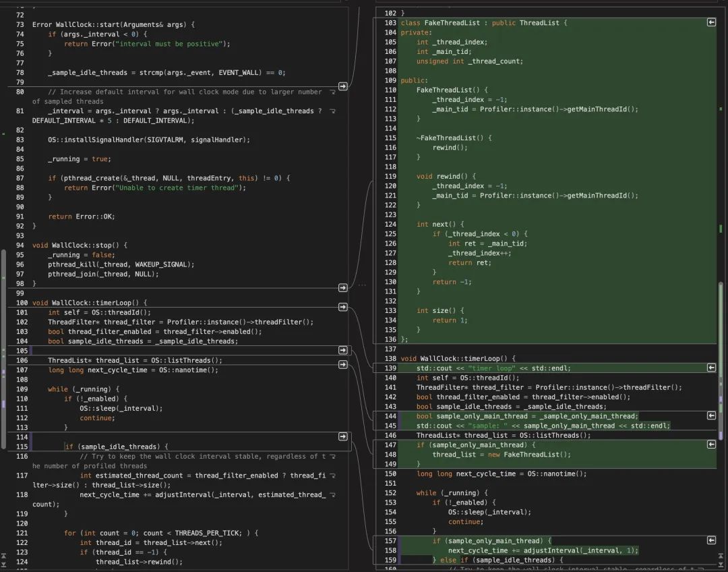Image resolution: width=728 pixels, height=572 pixels.
Task: Click the pthread_create line 87 in the left pane
Action: pos(169,178)
